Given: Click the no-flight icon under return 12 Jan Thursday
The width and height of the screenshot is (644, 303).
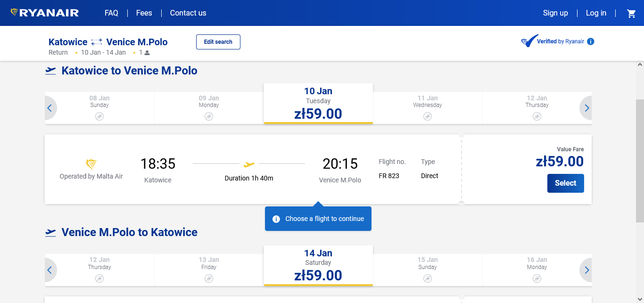Looking at the screenshot, I should (x=99, y=278).
